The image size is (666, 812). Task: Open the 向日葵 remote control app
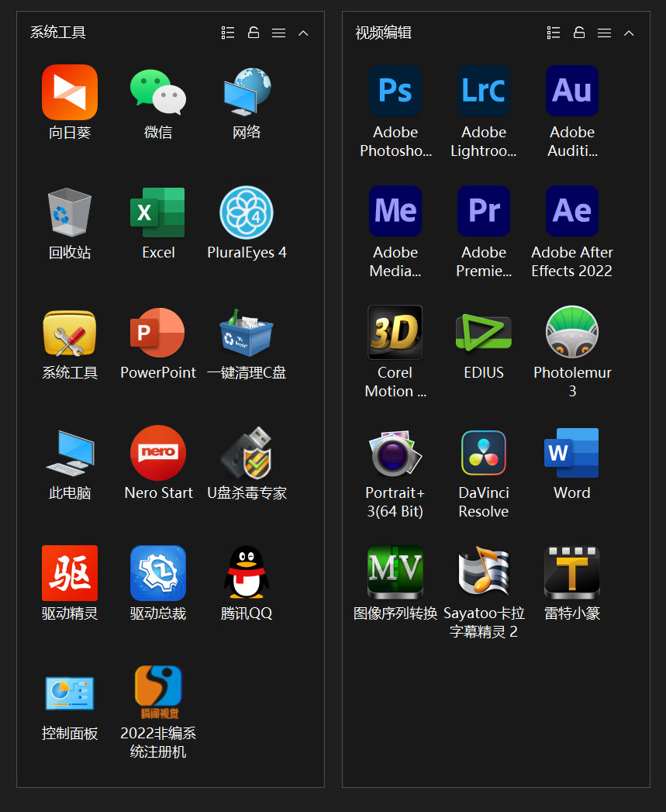pyautogui.click(x=70, y=92)
